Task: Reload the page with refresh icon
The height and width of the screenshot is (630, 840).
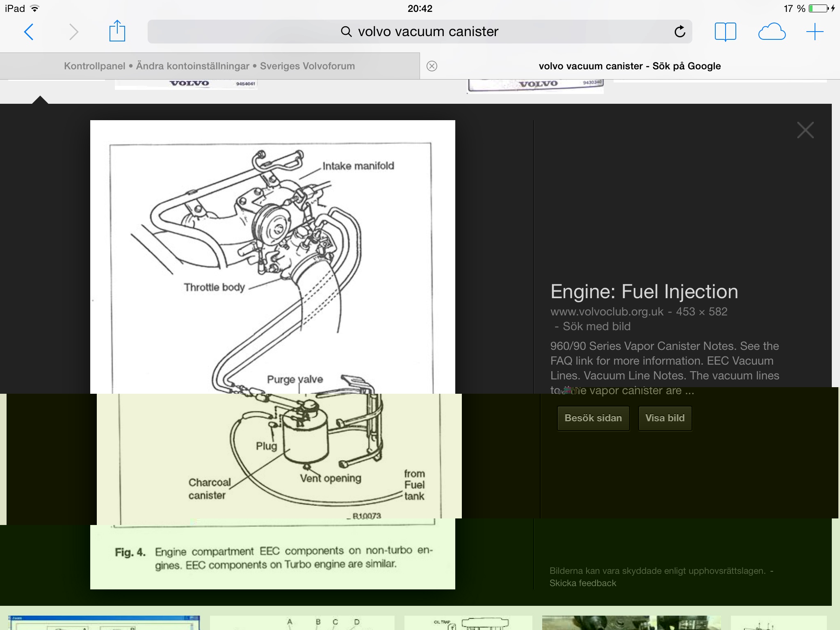Action: [680, 32]
